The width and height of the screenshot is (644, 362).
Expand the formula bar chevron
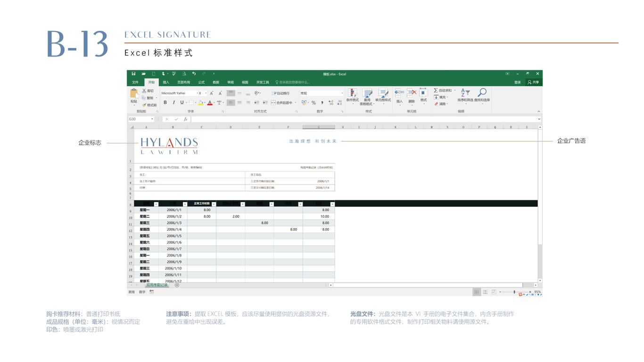point(539,119)
